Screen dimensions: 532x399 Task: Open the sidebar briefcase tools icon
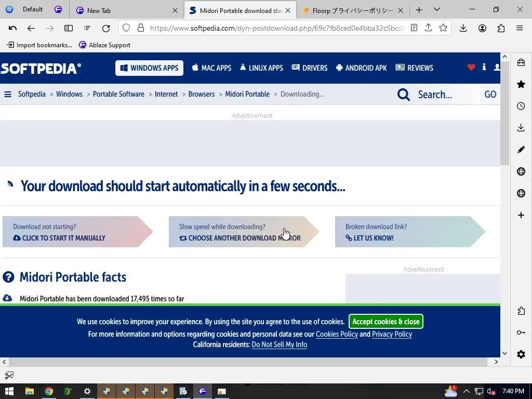(x=521, y=62)
